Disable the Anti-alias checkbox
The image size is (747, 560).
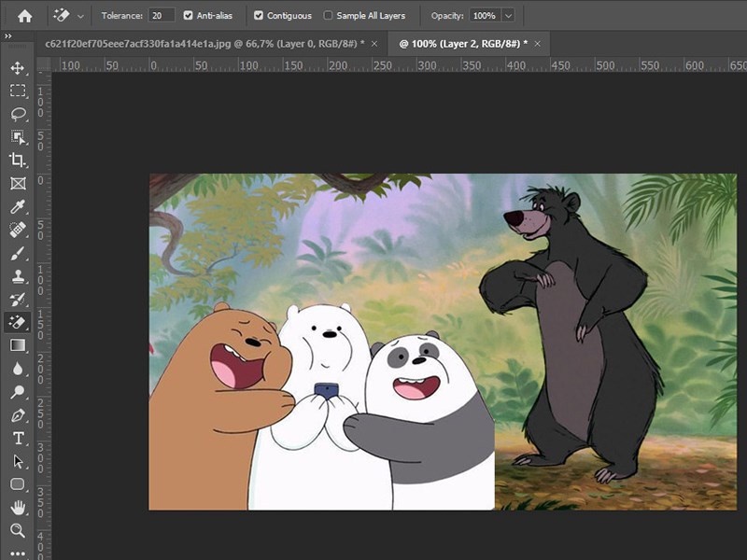(189, 16)
